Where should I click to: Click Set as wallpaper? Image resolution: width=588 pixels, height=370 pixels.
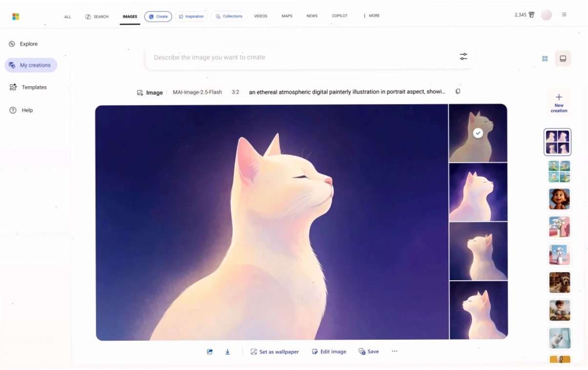[274, 352]
